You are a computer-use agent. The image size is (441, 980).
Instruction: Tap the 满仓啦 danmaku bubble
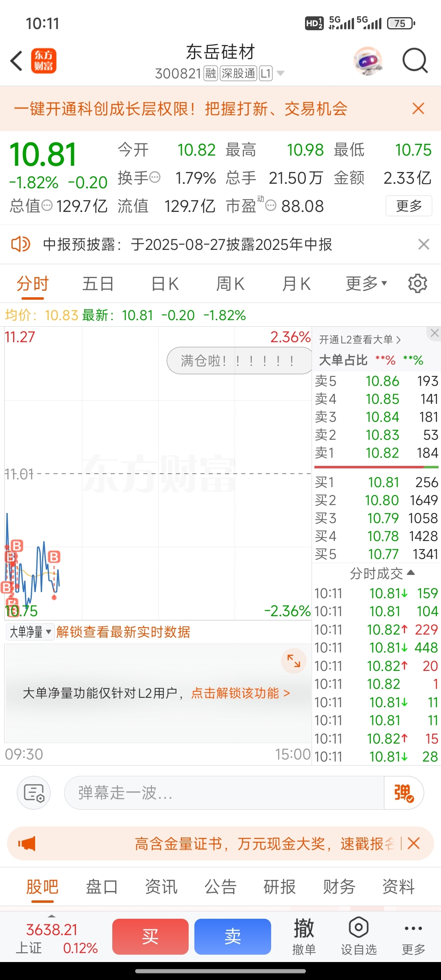click(239, 361)
